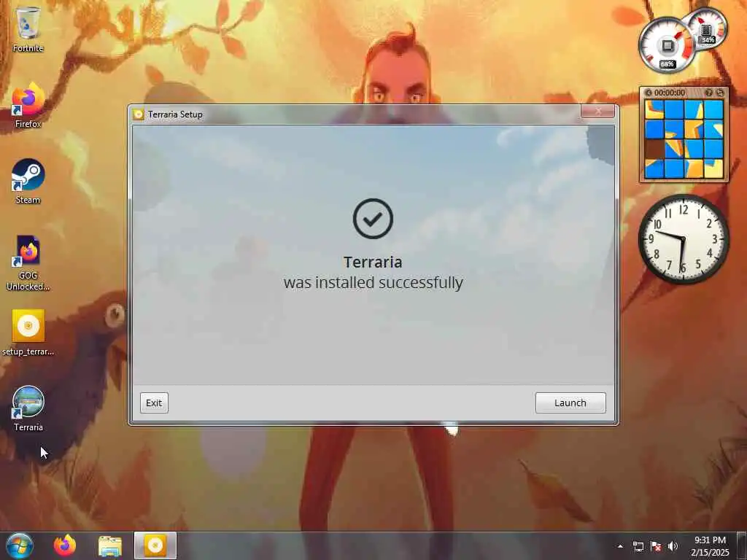Select the Terraria desktop shortcut
The height and width of the screenshot is (560, 747).
[x=28, y=408]
